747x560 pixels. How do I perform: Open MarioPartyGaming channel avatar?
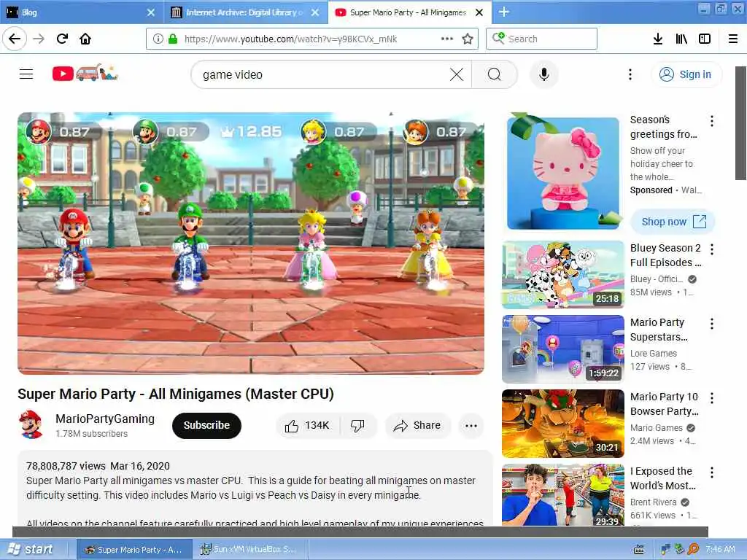click(31, 424)
